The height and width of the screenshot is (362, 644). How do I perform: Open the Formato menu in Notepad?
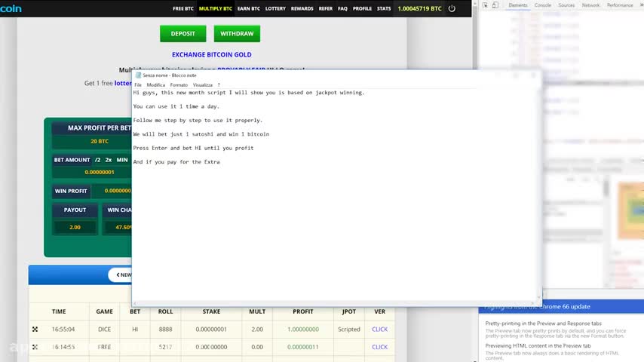179,85
